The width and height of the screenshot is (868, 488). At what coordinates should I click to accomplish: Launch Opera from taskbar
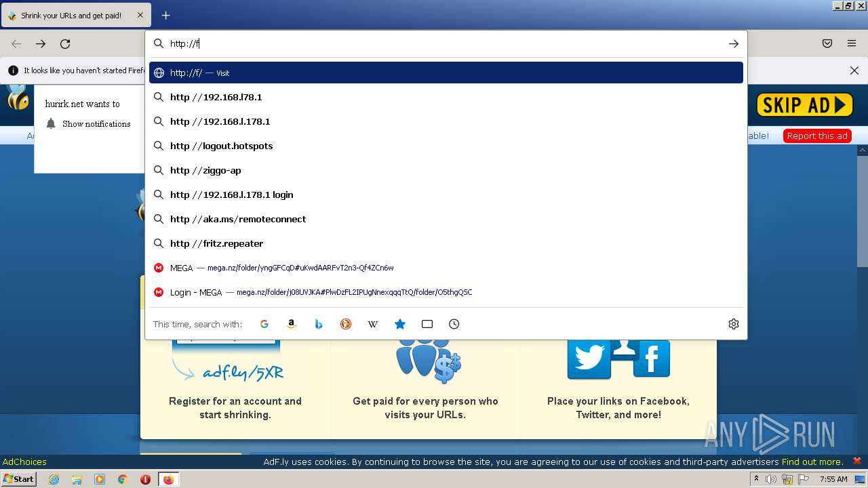[x=145, y=479]
